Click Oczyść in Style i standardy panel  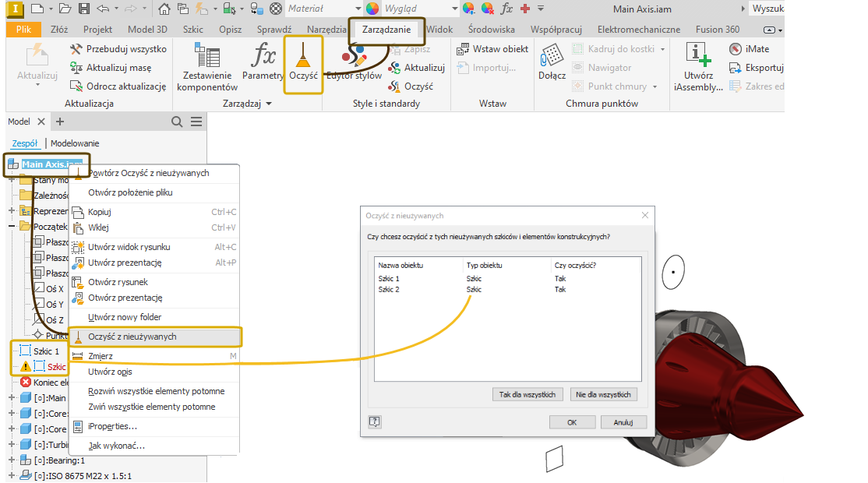tap(411, 86)
